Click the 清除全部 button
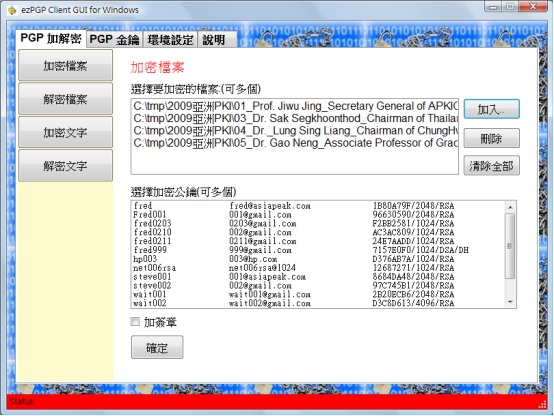Viewport: 554px width, 416px height. (x=491, y=165)
